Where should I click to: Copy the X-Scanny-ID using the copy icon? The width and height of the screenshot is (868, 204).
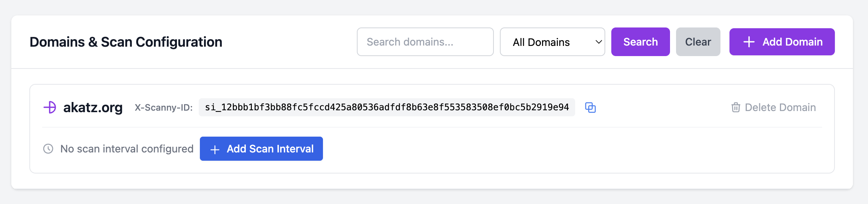click(590, 108)
